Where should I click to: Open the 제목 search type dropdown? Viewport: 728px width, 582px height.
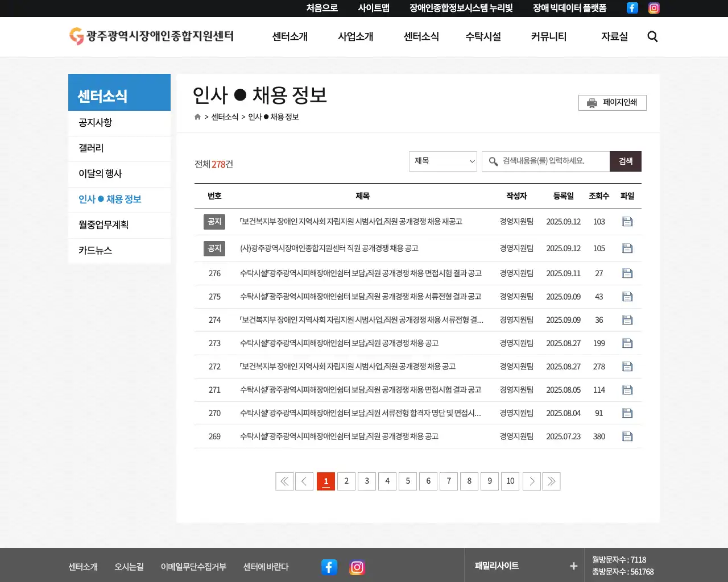[443, 161]
